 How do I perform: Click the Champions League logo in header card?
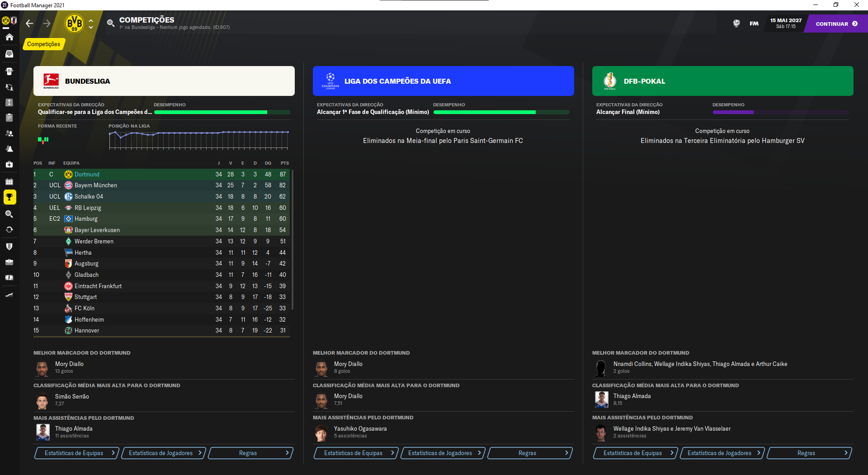tap(330, 81)
